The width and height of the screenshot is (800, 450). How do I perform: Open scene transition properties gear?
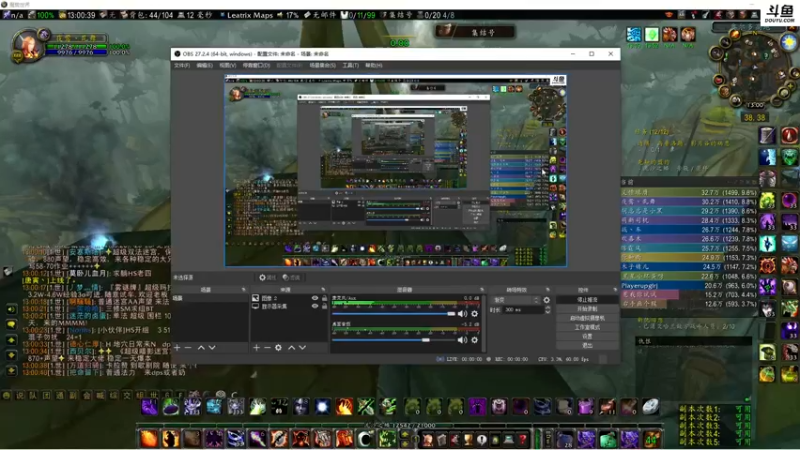pyautogui.click(x=546, y=300)
